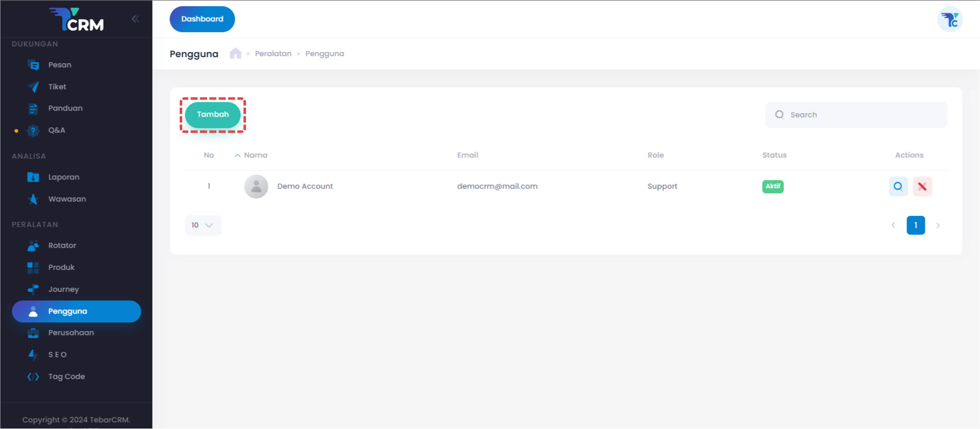The image size is (980, 429).
Task: Go to Rotator in the sidebar
Action: click(x=62, y=246)
